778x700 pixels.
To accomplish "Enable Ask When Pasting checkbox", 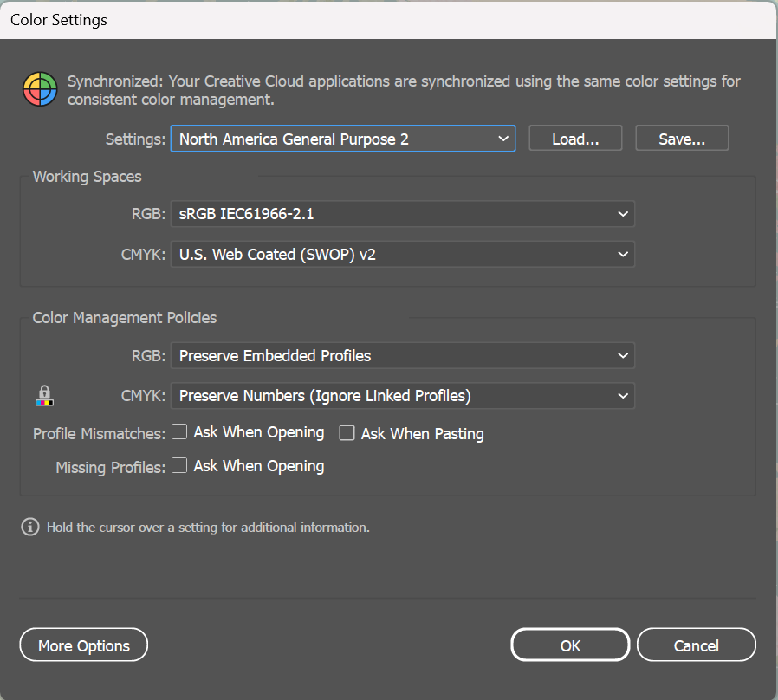I will click(x=347, y=433).
